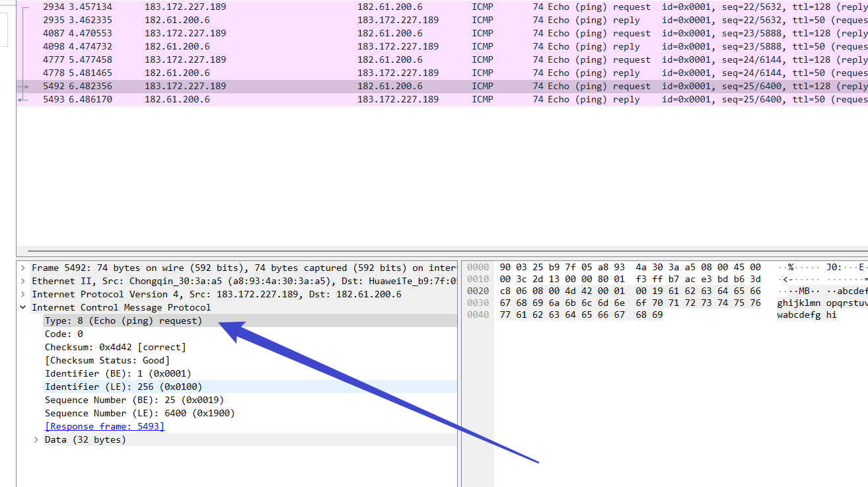Click hex offset 0030 row in bytes pane
The image size is (868, 487).
click(478, 303)
